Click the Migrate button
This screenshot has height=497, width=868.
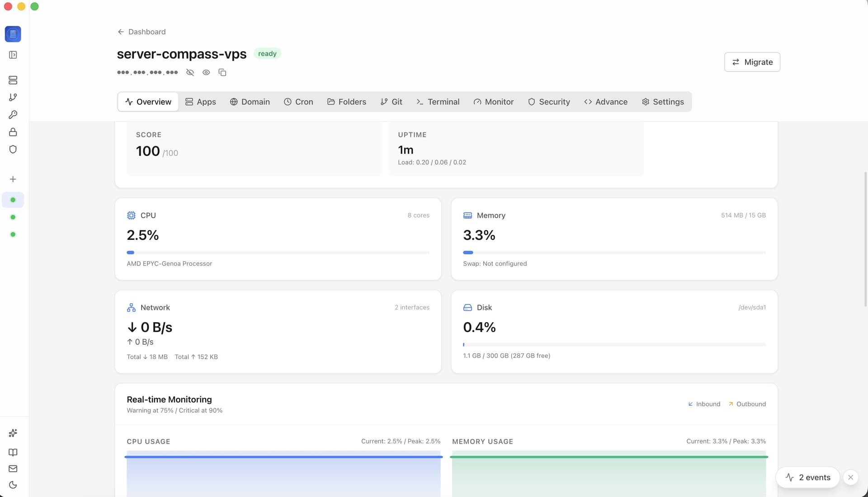pos(752,62)
